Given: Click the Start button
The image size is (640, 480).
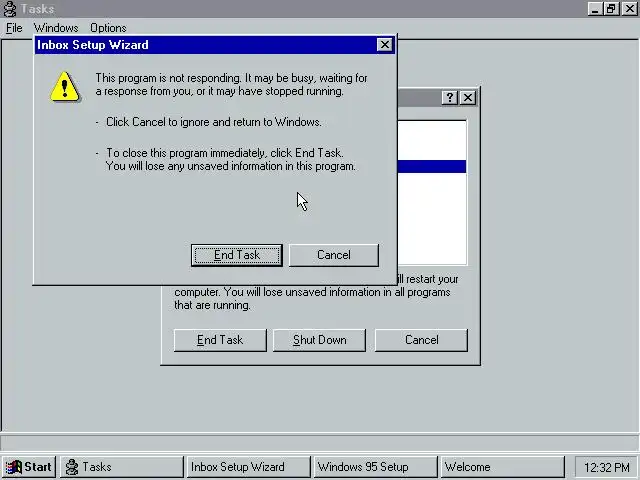Looking at the screenshot, I should coord(29,467).
